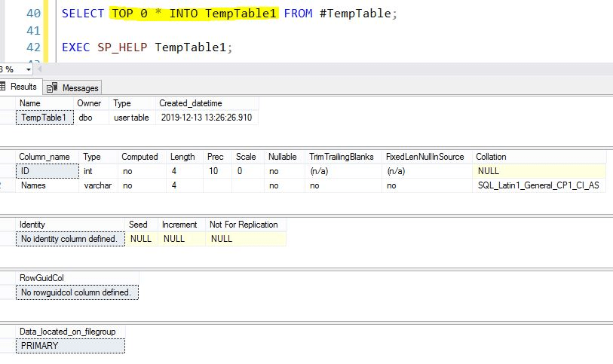Click the TrimTrailingBlanks column header
The image size is (613, 364).
pyautogui.click(x=343, y=157)
